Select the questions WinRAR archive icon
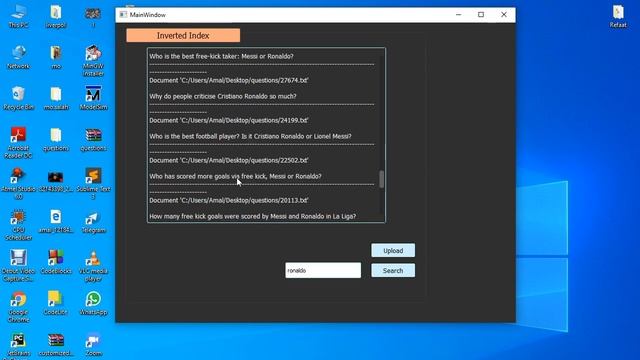This screenshot has height=360, width=640. 93,140
